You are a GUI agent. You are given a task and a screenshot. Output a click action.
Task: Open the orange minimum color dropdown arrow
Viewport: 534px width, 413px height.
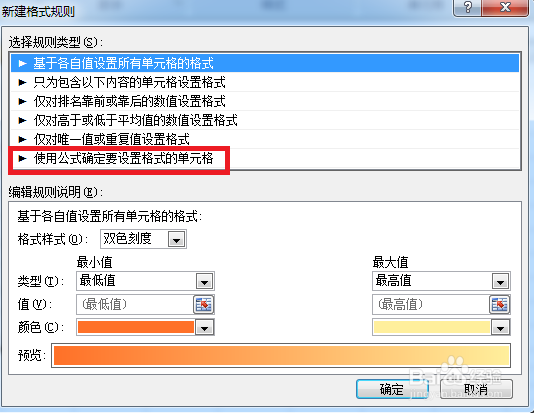204,328
